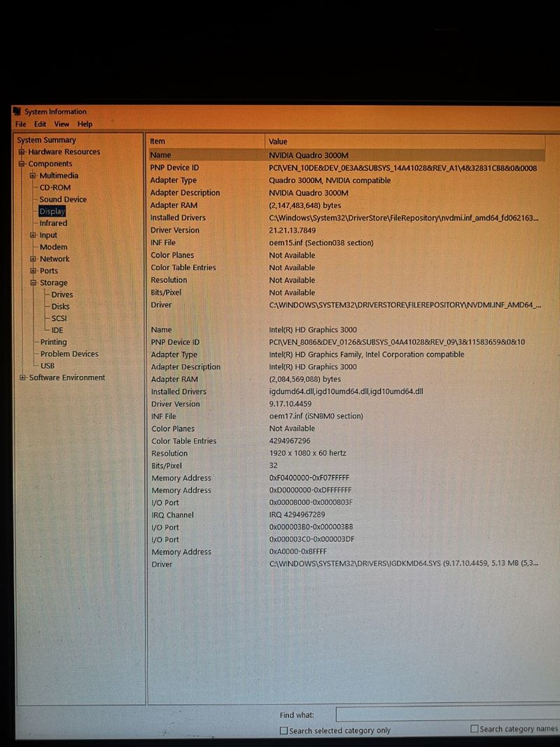Select Disks under Storage

pos(60,307)
